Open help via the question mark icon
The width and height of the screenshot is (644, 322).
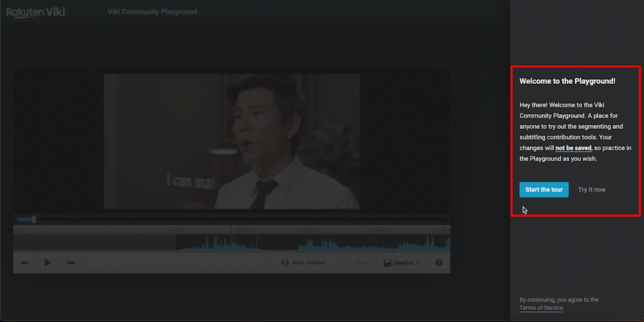[439, 262]
